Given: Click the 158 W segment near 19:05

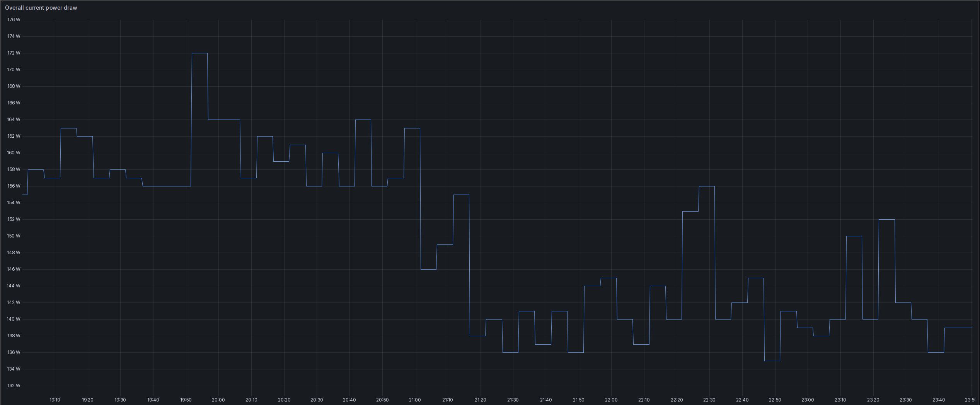Looking at the screenshot, I should click(35, 169).
